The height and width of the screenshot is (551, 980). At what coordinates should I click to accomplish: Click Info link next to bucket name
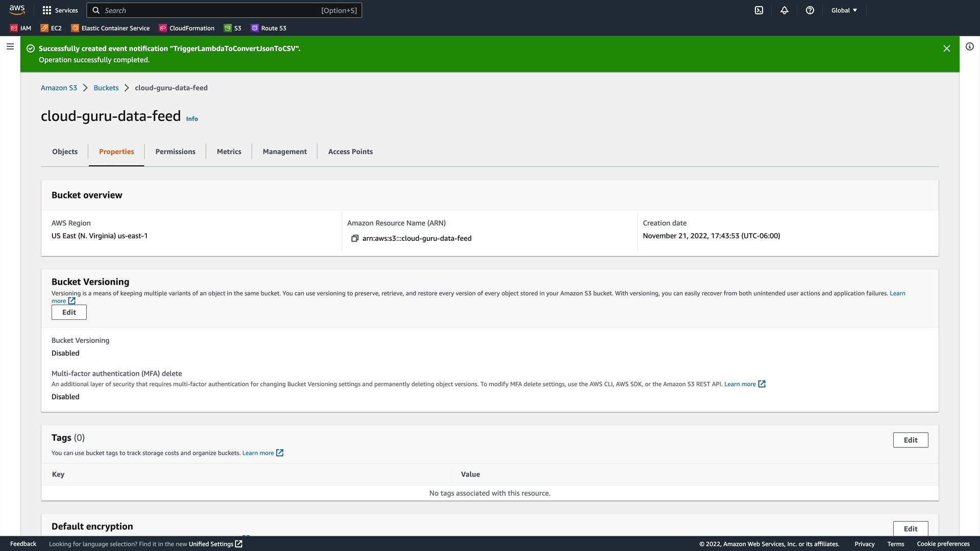point(192,119)
